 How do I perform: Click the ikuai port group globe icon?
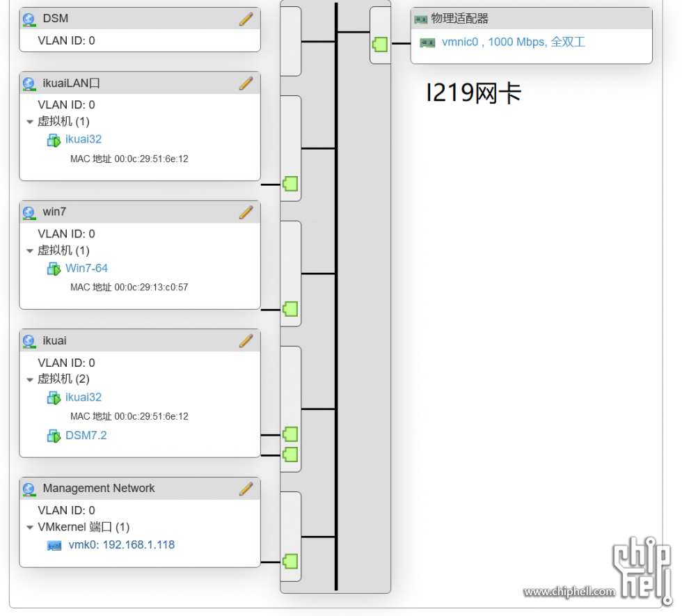[29, 342]
